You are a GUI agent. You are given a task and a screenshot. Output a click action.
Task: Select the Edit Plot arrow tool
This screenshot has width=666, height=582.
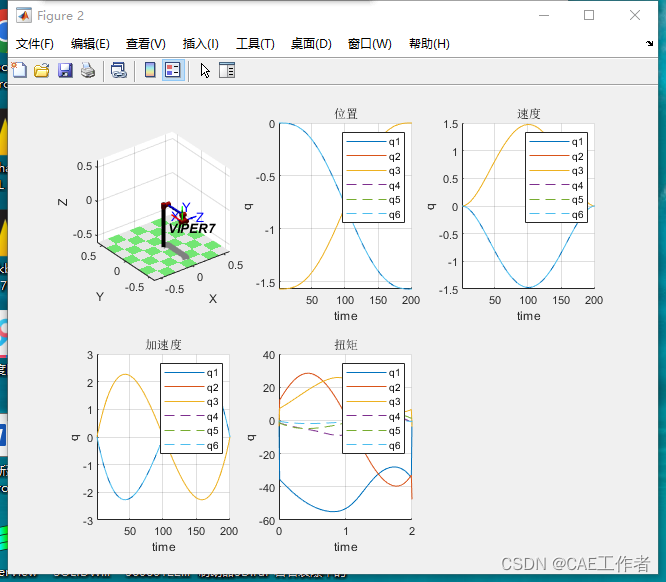205,70
